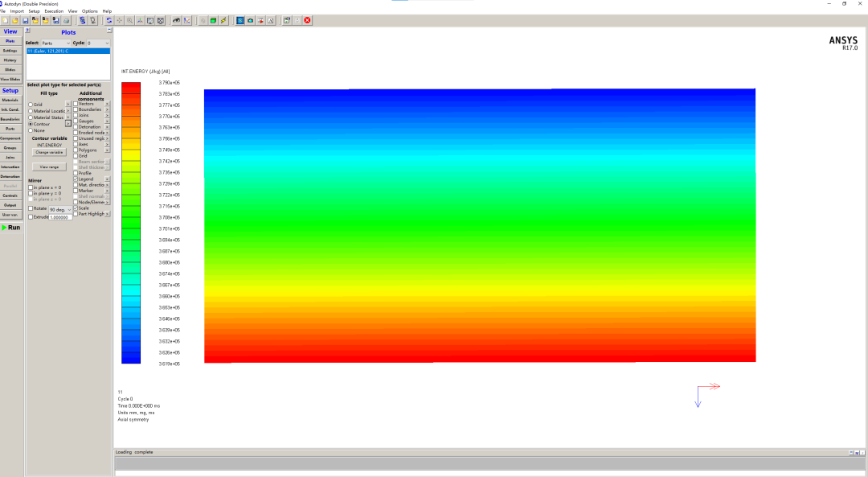
Task: Click the yellow lightning bolt toolbar icon
Action: 223,20
